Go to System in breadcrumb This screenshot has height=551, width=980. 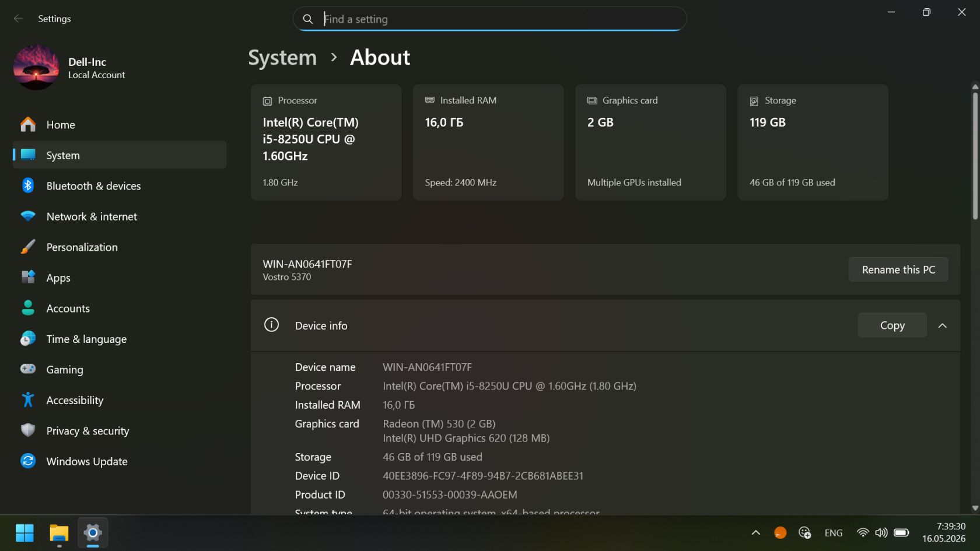click(282, 58)
